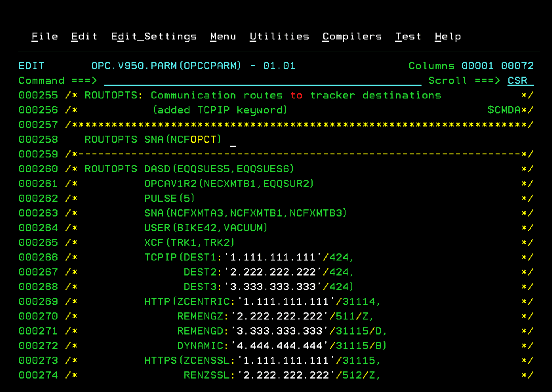Click the EDIT mode label
The image size is (552, 392).
tap(31, 66)
